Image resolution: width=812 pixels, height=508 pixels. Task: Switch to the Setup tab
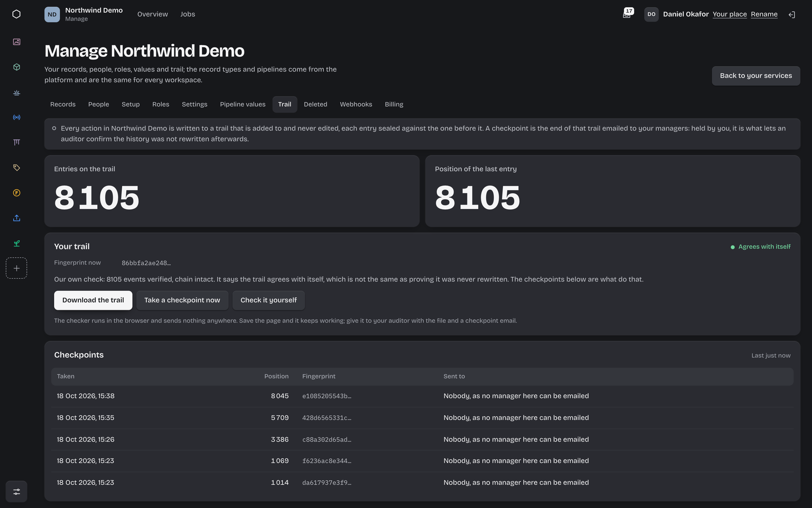pyautogui.click(x=130, y=105)
